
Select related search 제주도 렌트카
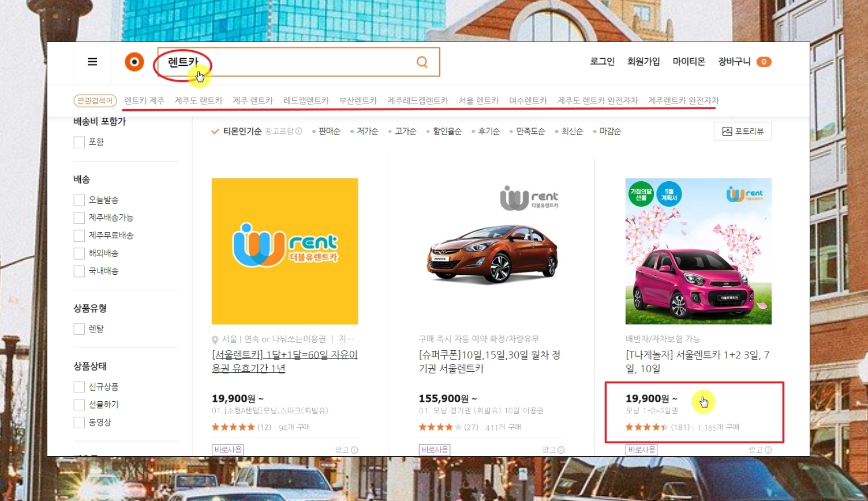[x=199, y=100]
